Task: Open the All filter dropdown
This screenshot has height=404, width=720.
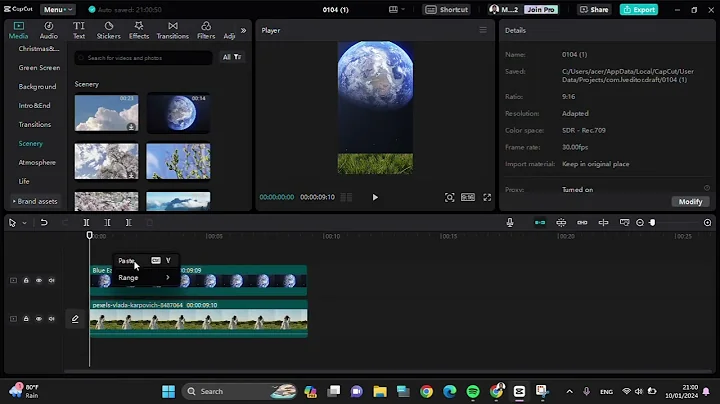Action: [x=232, y=57]
